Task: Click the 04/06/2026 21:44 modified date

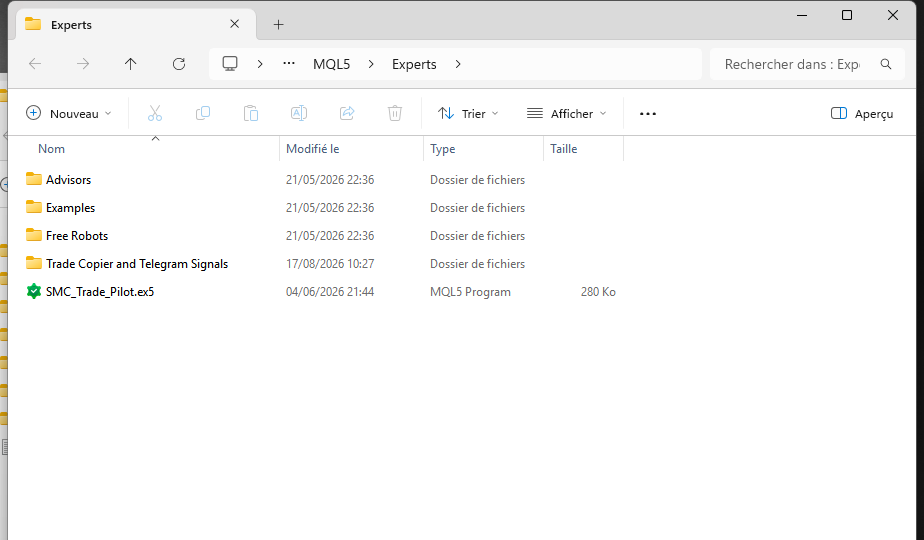Action: click(330, 292)
